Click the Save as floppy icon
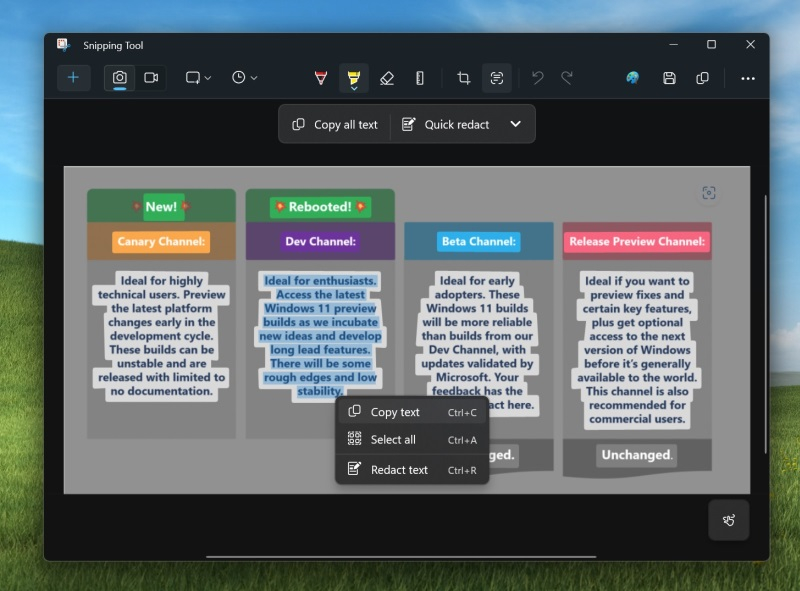The height and width of the screenshot is (591, 800). point(669,78)
